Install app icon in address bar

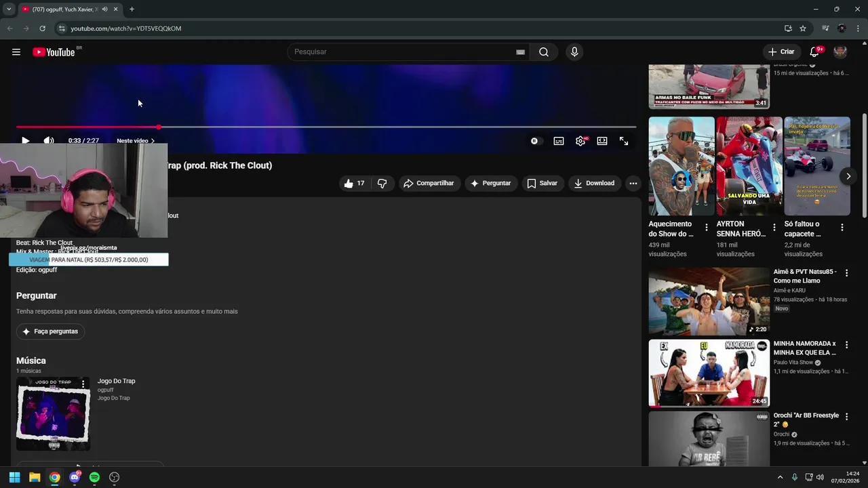788,28
